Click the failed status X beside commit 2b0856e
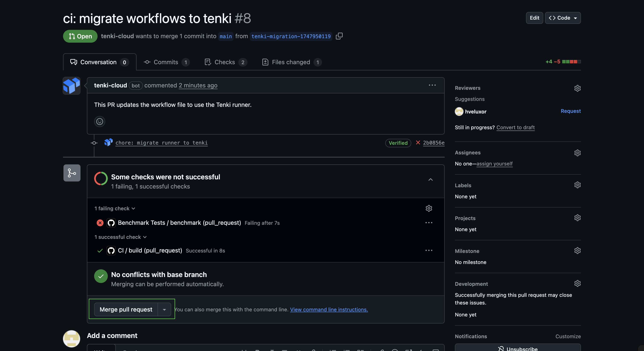This screenshot has height=351, width=644. (418, 142)
